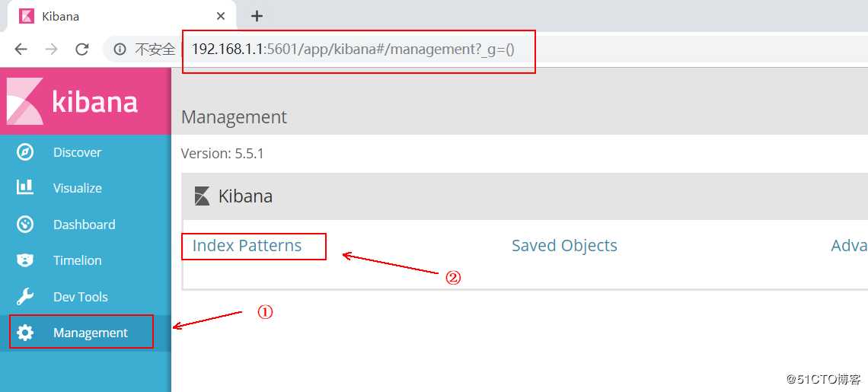
Task: Open a new browser tab
Action: (257, 16)
